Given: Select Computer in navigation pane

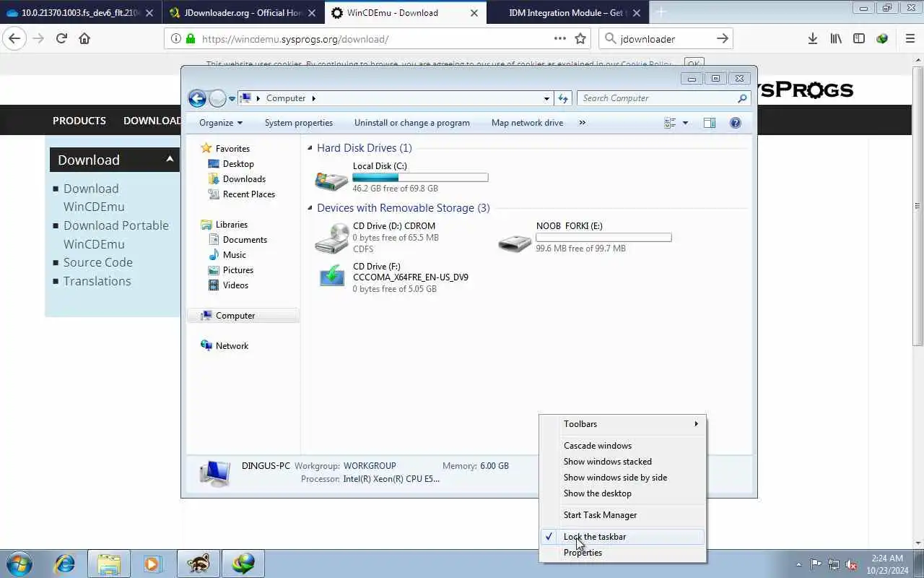Looking at the screenshot, I should pos(235,316).
